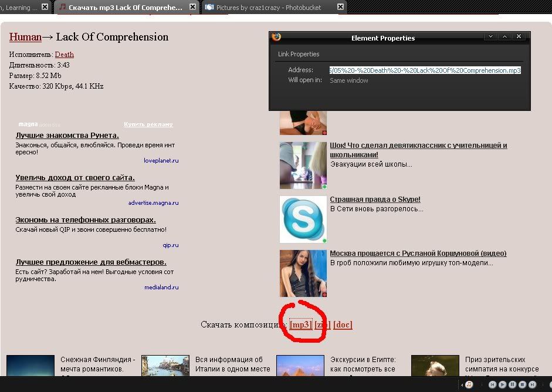Image resolution: width=552 pixels, height=392 pixels.
Task: Click Firefox icon in Element Properties title bar
Action: point(276,37)
